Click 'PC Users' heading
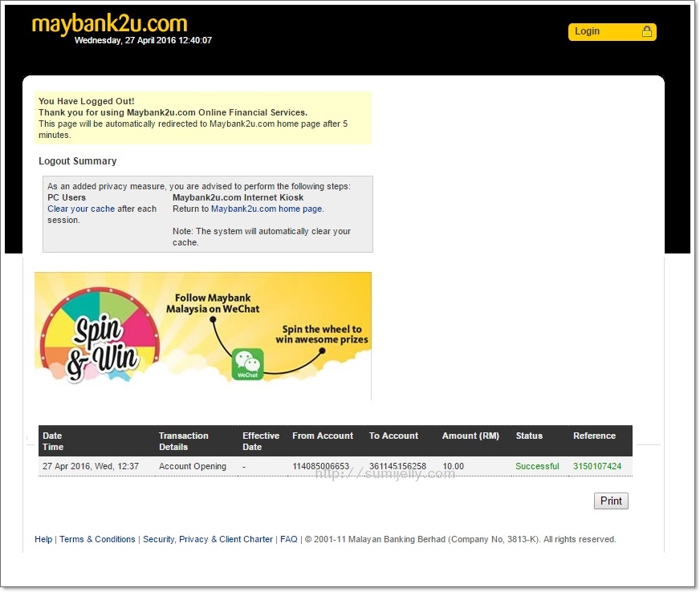 [x=67, y=197]
